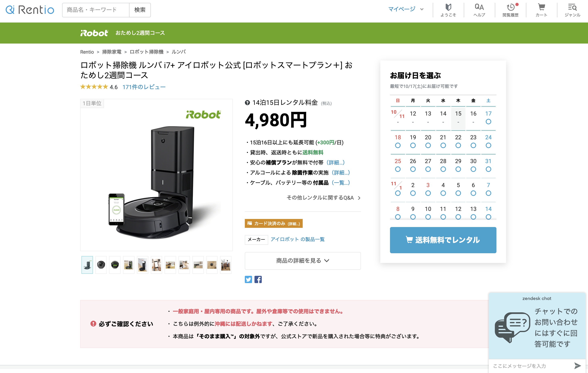
Task: Choose delivery date October 21
Action: [443, 141]
